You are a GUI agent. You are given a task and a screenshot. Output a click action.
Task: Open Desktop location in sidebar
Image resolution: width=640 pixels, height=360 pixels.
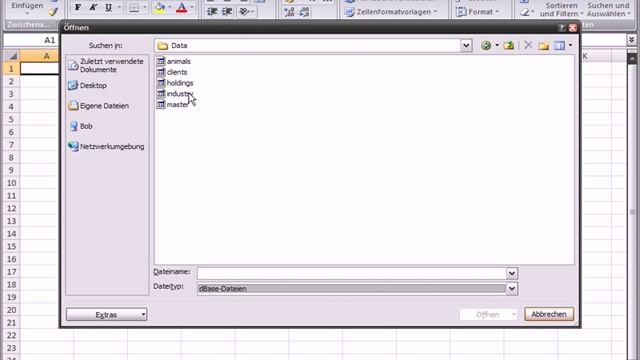pyautogui.click(x=88, y=85)
